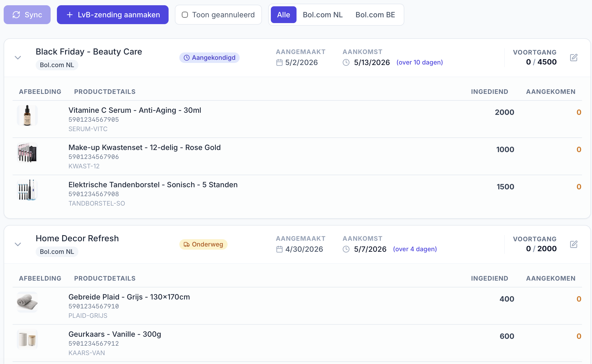Click the SKU KAARS-VAN
This screenshot has width=592, height=364.
pos(87,353)
